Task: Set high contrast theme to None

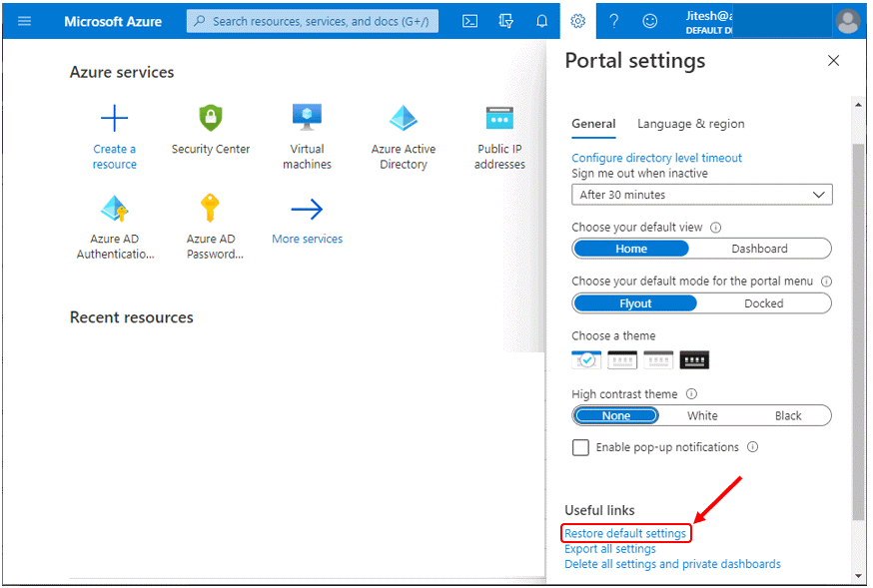Action: click(x=615, y=415)
